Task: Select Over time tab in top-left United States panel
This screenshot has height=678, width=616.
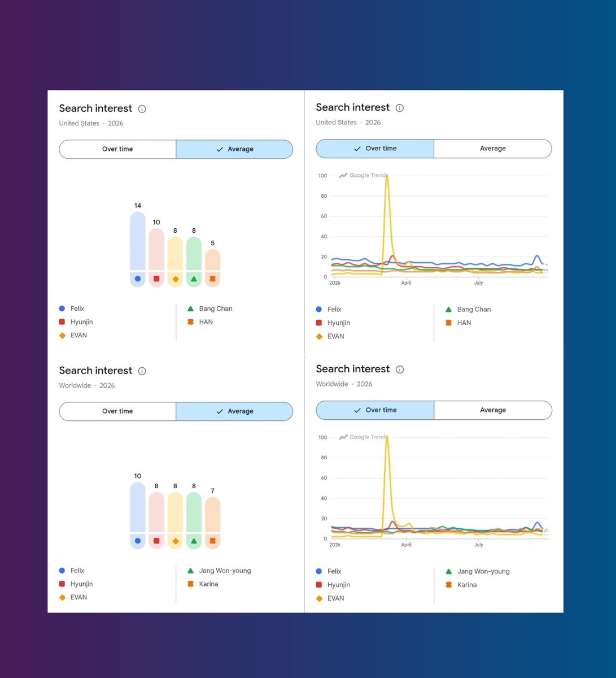Action: point(117,149)
